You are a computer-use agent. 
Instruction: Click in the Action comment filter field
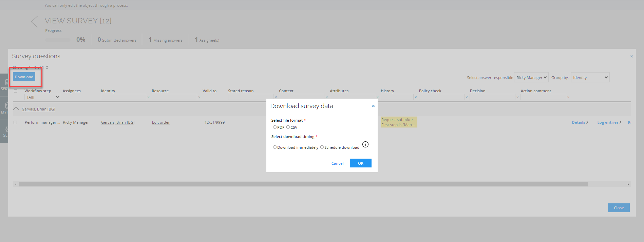(543, 97)
